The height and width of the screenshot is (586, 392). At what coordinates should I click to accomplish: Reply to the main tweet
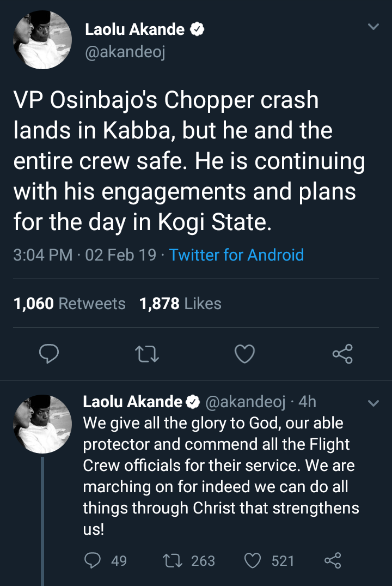pyautogui.click(x=49, y=354)
